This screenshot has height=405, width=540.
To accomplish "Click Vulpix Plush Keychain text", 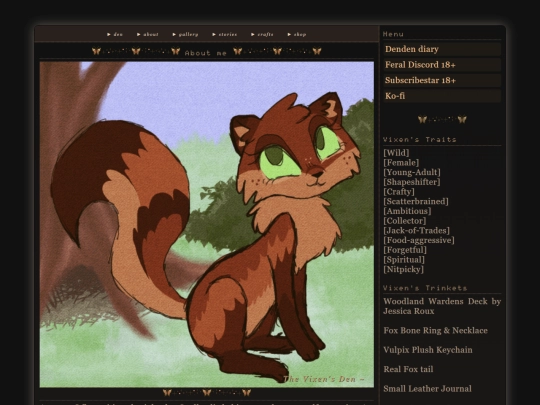I will pyautogui.click(x=428, y=350).
